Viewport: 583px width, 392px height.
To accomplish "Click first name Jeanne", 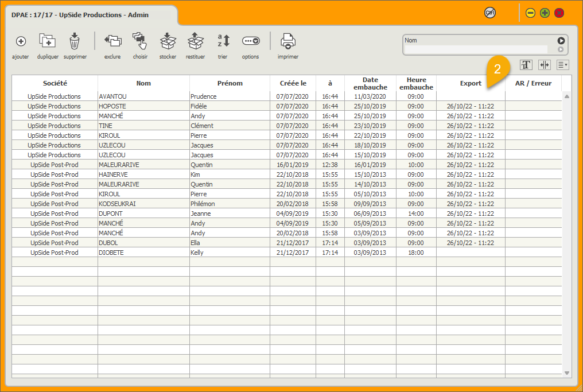I will (x=201, y=214).
